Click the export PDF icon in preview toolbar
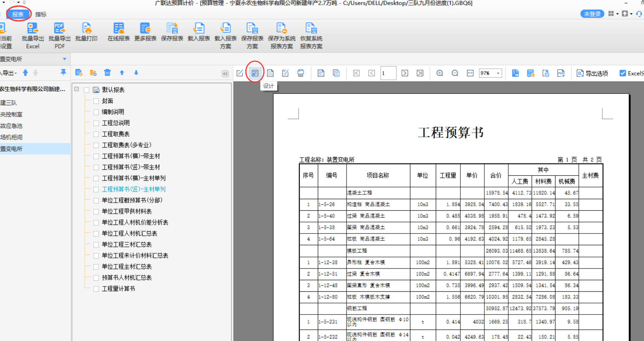The height and width of the screenshot is (341, 644). pyautogui.click(x=561, y=73)
